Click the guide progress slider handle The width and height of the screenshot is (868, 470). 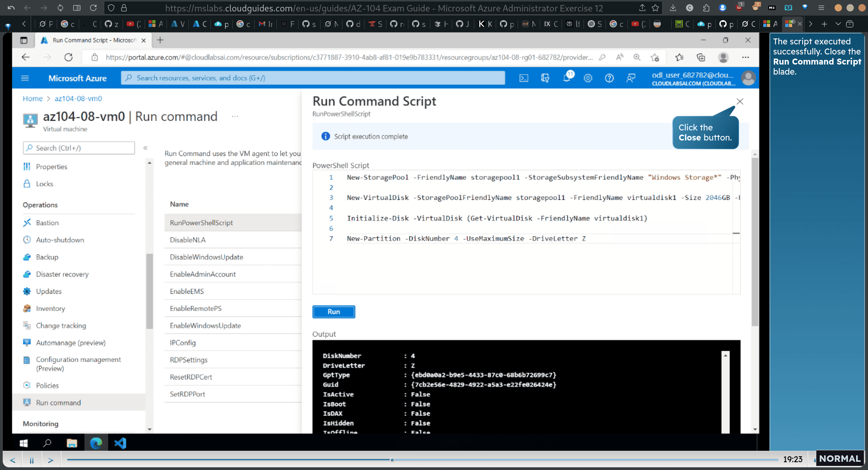[x=392, y=459]
